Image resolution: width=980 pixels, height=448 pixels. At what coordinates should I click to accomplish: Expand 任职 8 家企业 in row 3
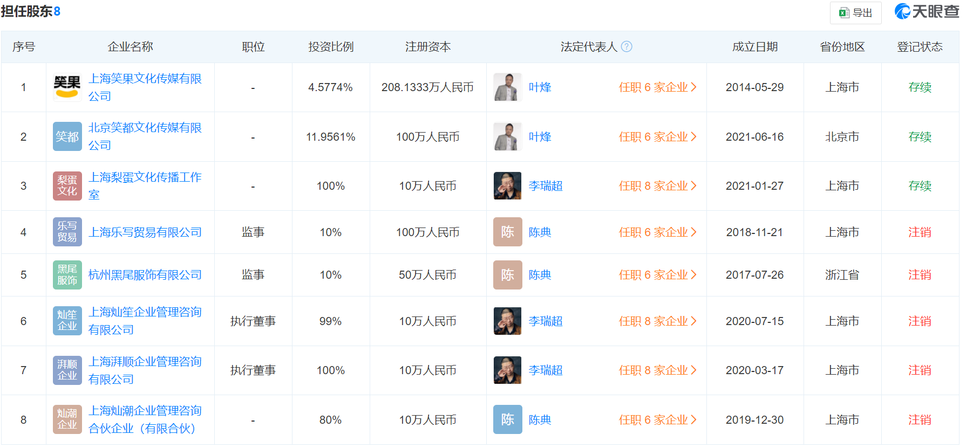[x=657, y=186]
